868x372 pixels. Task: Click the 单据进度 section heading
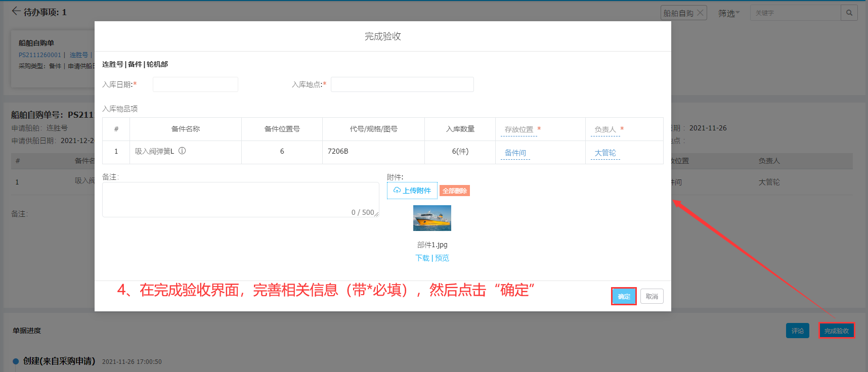tap(27, 331)
